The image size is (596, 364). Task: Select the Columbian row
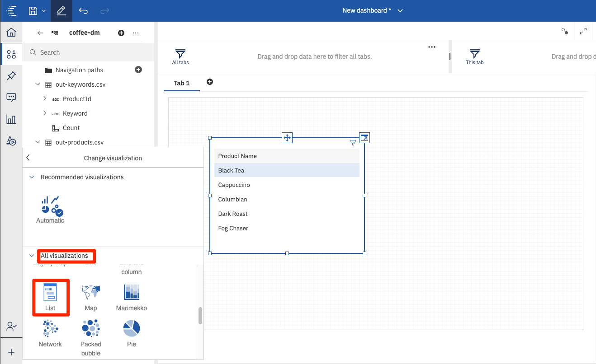(287, 199)
